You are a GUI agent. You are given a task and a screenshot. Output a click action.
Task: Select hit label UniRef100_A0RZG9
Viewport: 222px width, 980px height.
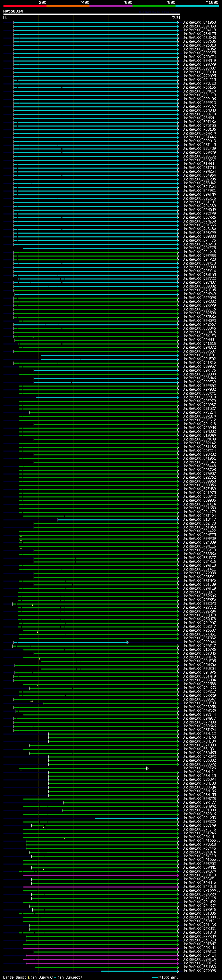click(199, 382)
